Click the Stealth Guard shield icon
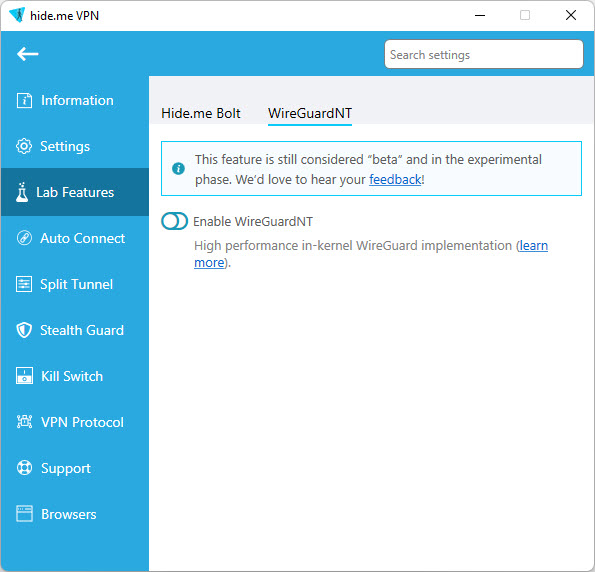This screenshot has height=572, width=595. (24, 330)
